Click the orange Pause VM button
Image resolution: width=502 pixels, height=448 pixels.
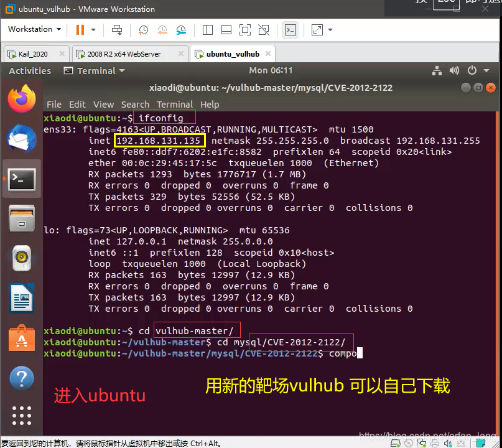80,30
